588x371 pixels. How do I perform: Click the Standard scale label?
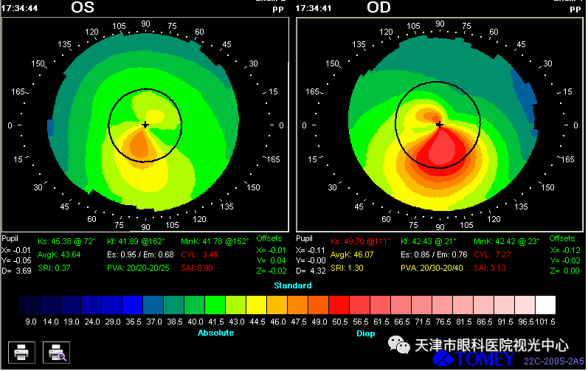pos(292,286)
